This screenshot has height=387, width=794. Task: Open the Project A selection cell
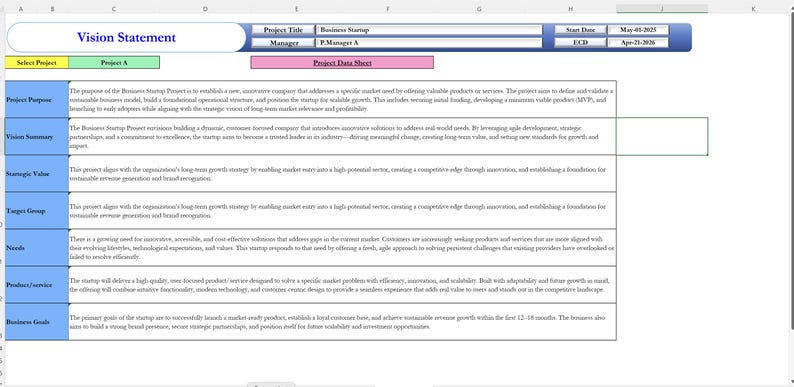pos(114,63)
